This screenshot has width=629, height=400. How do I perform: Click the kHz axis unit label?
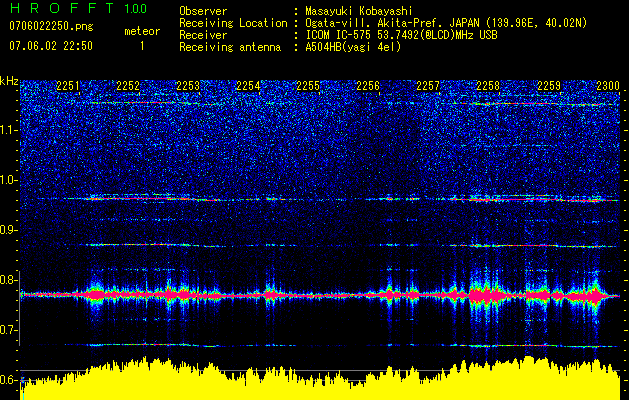(x=9, y=81)
